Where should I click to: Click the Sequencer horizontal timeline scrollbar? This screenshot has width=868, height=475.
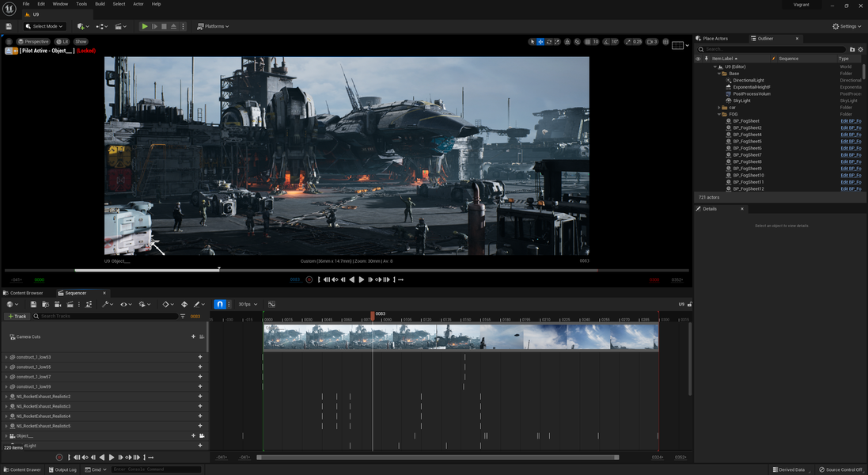point(438,458)
